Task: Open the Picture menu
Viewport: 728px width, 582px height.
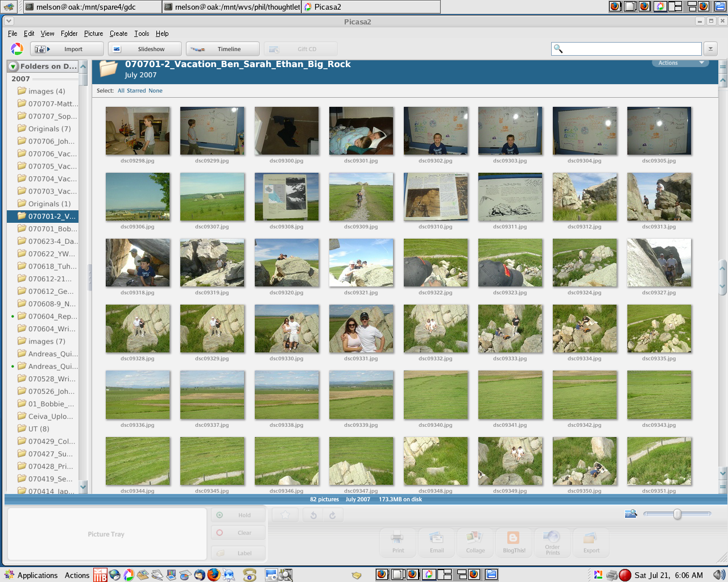Action: [x=93, y=34]
